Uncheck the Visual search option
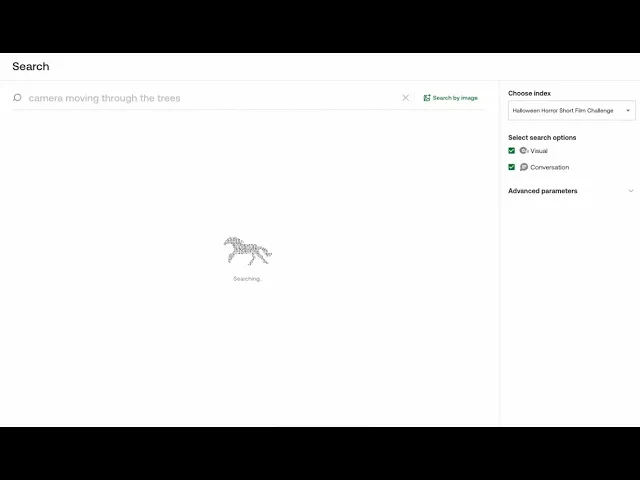The width and height of the screenshot is (640, 480). point(511,151)
